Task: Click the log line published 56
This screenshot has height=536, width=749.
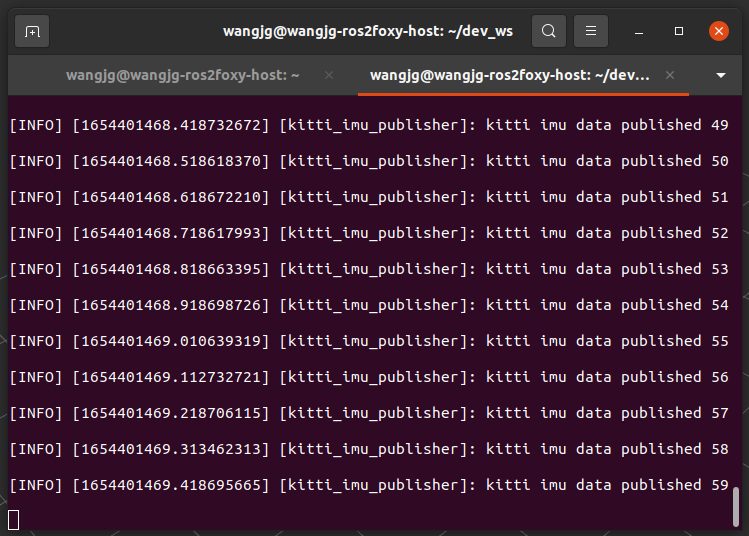Action: (369, 377)
